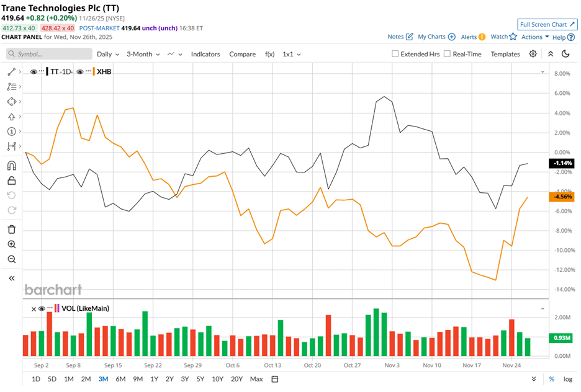Select the measure range tool icon
This screenshot has width=581, height=392.
[x=12, y=146]
